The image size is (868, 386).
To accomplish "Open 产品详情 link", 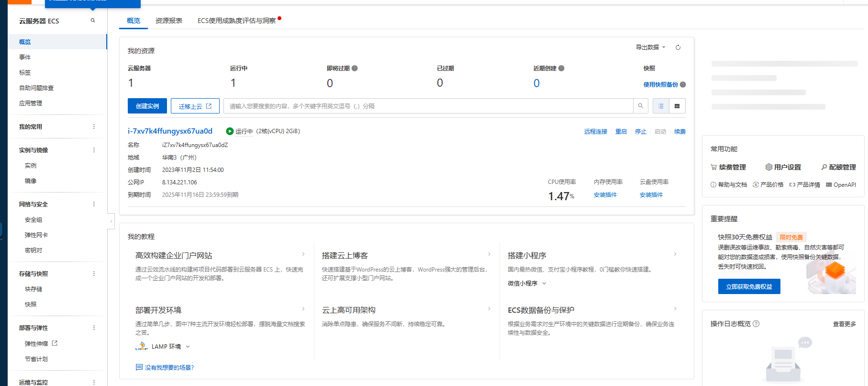I will [805, 185].
